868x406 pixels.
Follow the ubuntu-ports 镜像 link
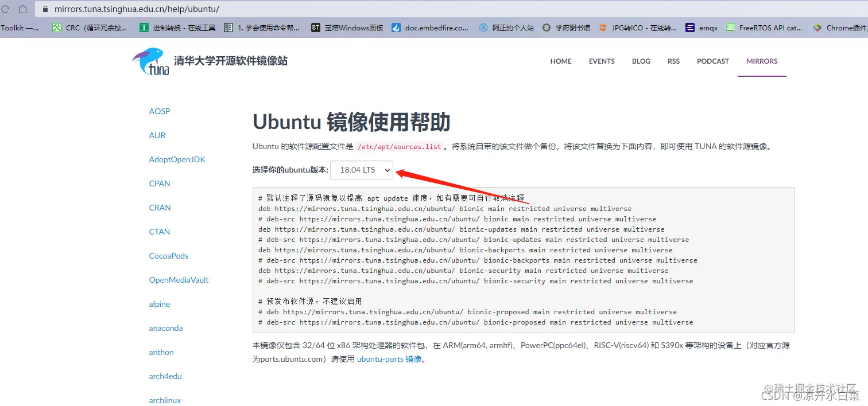pyautogui.click(x=390, y=359)
